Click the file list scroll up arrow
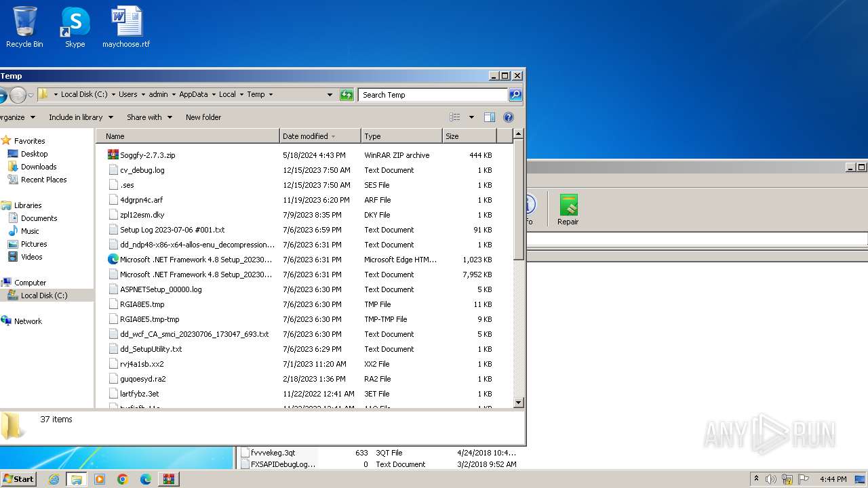 (518, 135)
